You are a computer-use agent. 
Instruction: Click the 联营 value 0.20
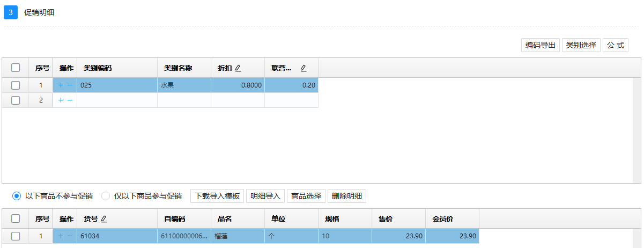(292, 85)
